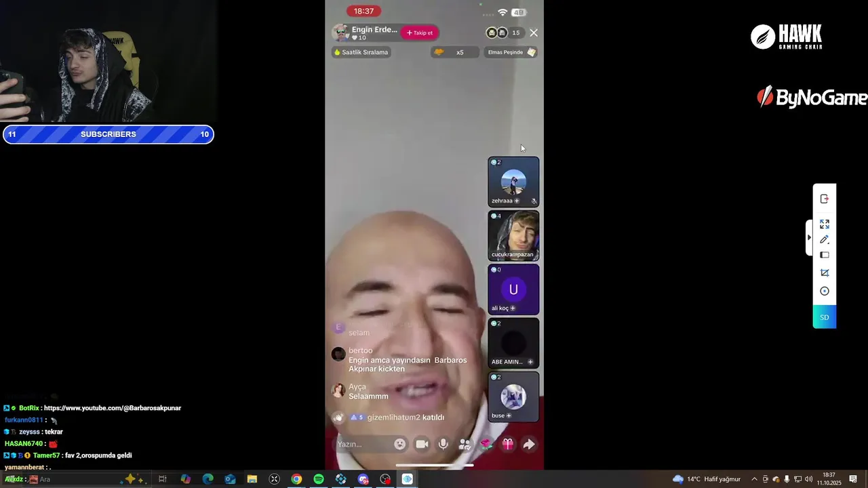Open Microsoft Edge from the taskbar
The height and width of the screenshot is (488, 868).
click(x=208, y=479)
